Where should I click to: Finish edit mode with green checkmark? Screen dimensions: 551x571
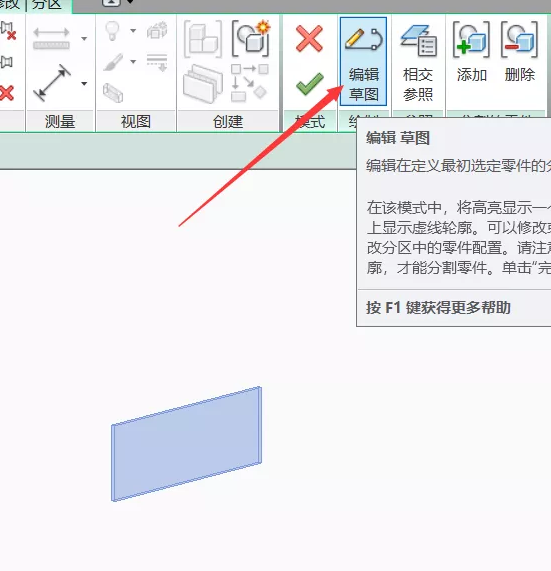[310, 84]
